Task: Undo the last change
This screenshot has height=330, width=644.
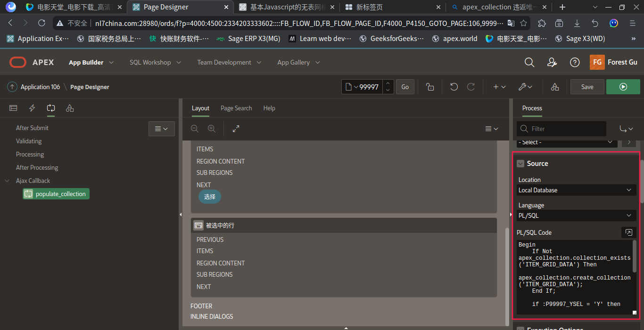Action: pyautogui.click(x=453, y=87)
